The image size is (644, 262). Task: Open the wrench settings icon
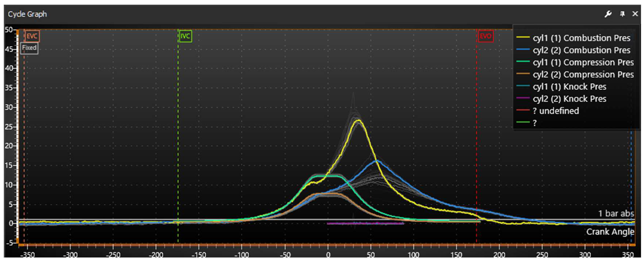[x=608, y=14]
